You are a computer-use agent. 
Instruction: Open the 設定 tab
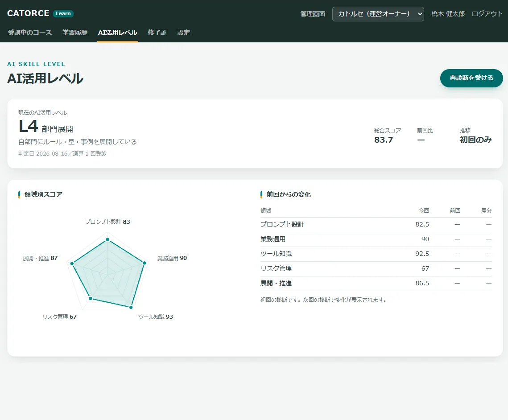[183, 33]
